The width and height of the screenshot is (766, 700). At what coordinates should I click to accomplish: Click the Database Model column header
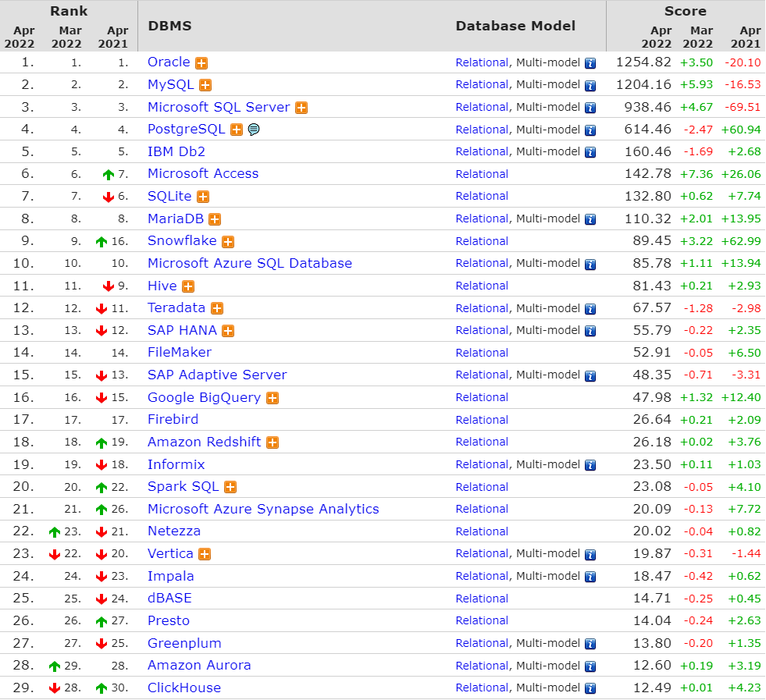(x=515, y=26)
